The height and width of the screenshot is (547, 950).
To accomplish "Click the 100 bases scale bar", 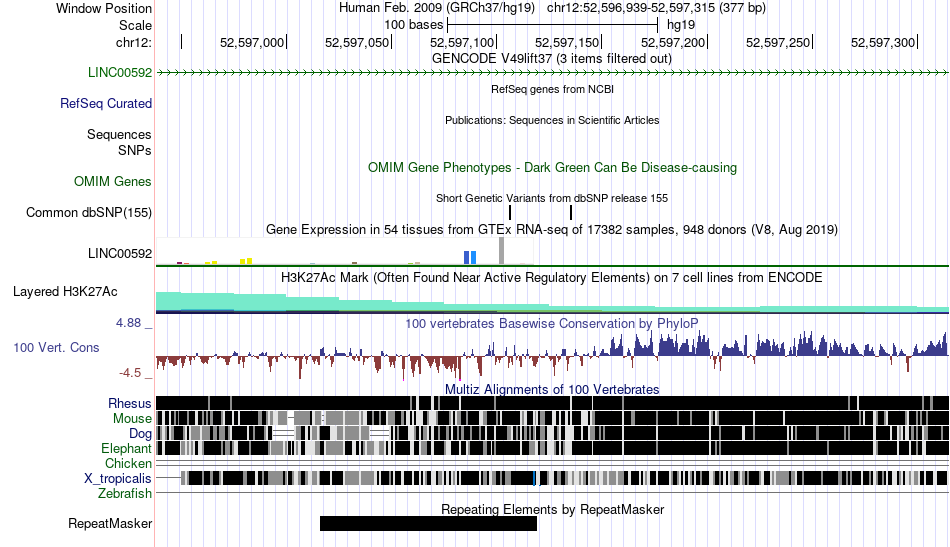I will [x=553, y=25].
